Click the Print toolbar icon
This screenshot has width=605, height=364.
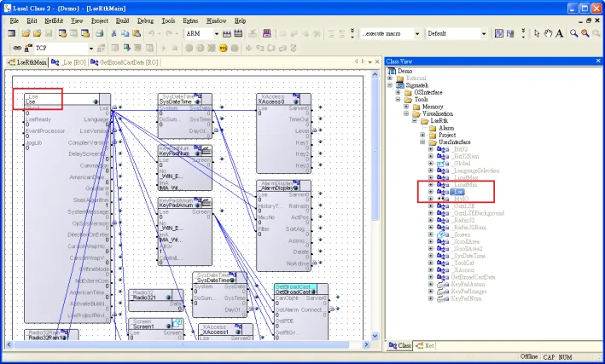tap(100, 33)
